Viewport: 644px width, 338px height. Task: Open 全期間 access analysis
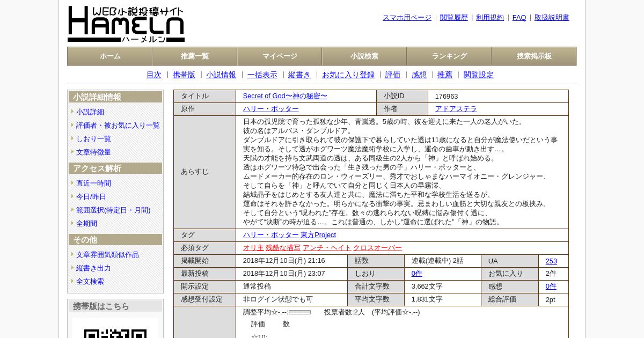click(86, 224)
